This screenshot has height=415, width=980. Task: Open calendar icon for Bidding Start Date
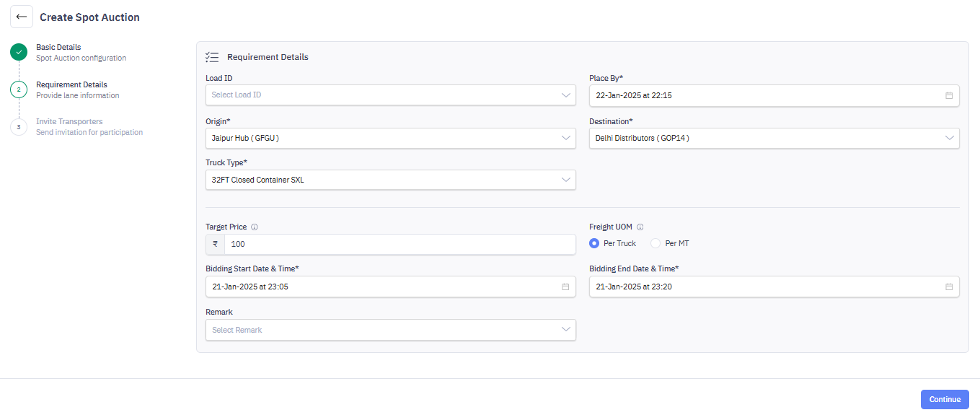[565, 287]
